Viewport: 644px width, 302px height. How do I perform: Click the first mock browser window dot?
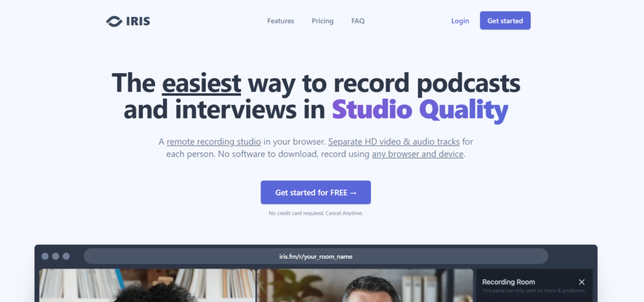45,257
